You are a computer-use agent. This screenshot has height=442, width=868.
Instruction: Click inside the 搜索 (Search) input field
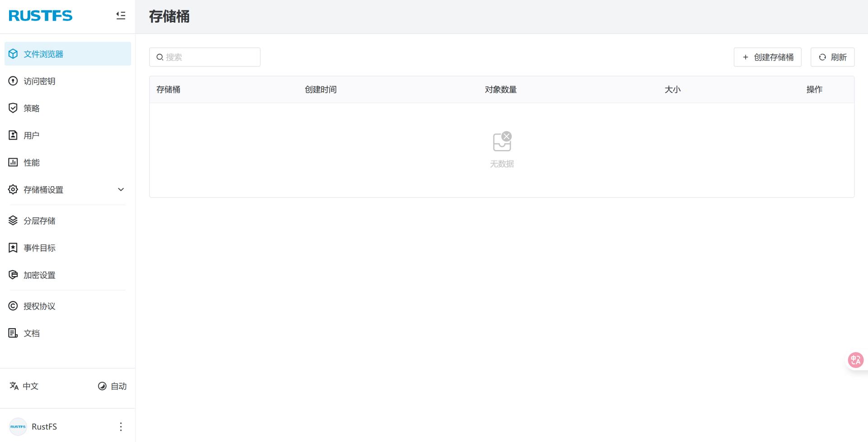[x=204, y=57]
